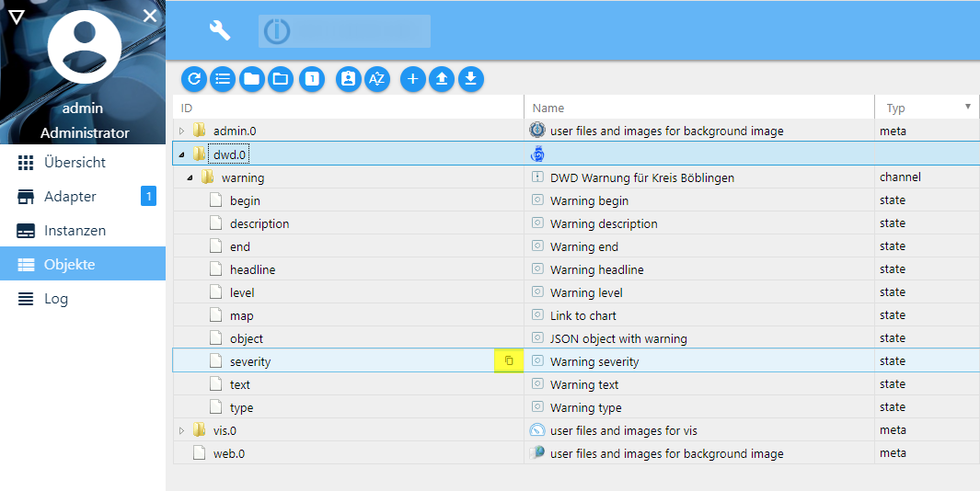The image size is (980, 491).
Task: Copy the severity object ID
Action: pyautogui.click(x=509, y=361)
